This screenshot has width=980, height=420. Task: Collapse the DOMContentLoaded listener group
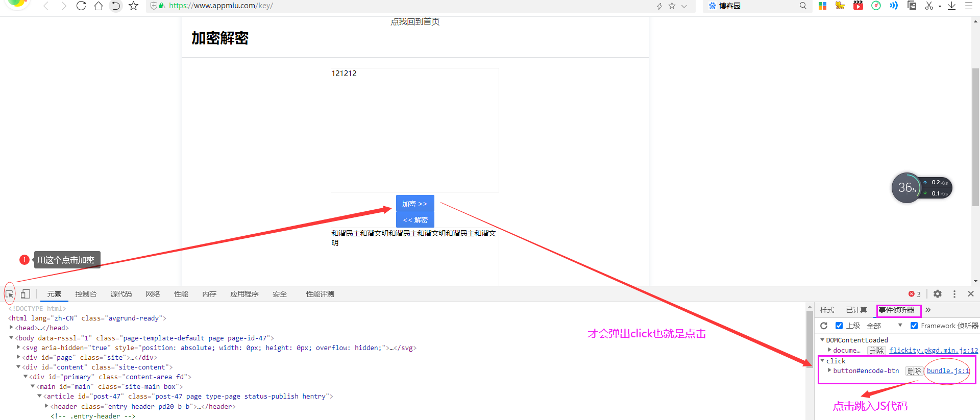822,340
